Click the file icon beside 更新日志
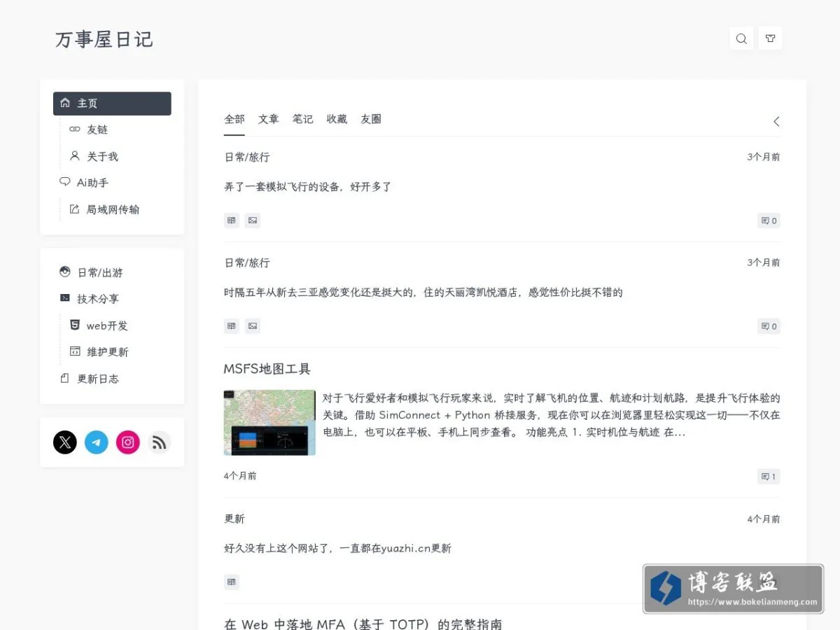Image resolution: width=840 pixels, height=630 pixels. (65, 378)
